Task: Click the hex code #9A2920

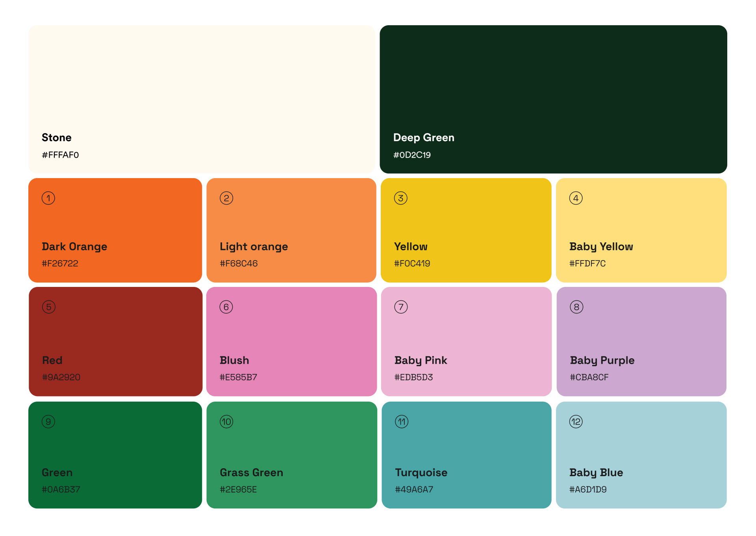Action: 61,377
